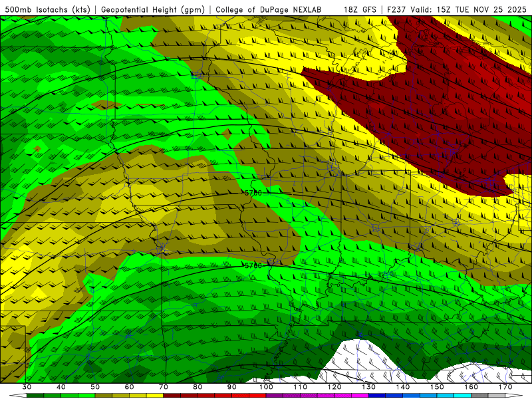Click the 90 value on the color scale
The height and width of the screenshot is (399, 532).
click(x=231, y=387)
